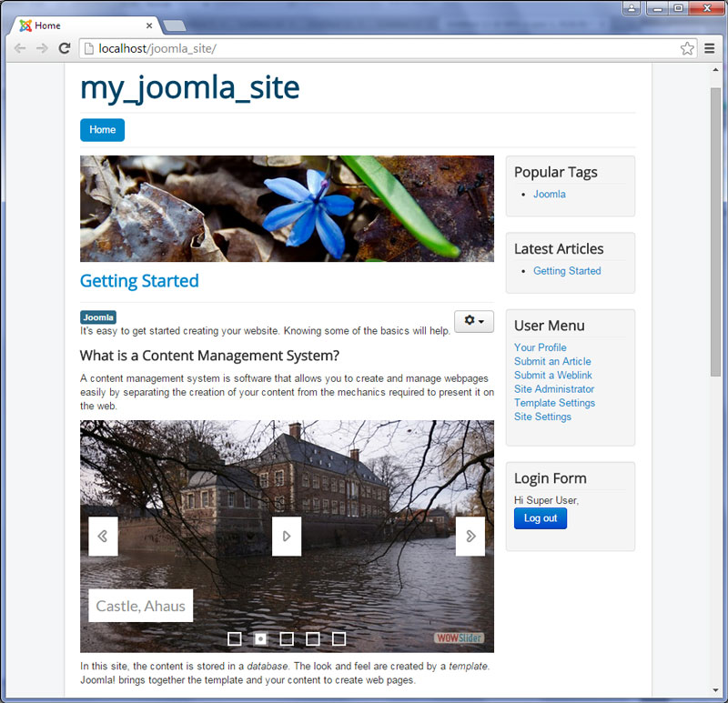The image size is (728, 703).
Task: Click the scrollbar down arrow
Action: coord(715,690)
